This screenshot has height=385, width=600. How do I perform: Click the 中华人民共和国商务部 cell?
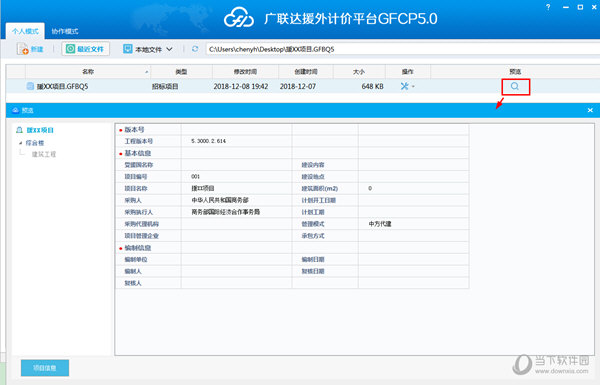(x=220, y=200)
